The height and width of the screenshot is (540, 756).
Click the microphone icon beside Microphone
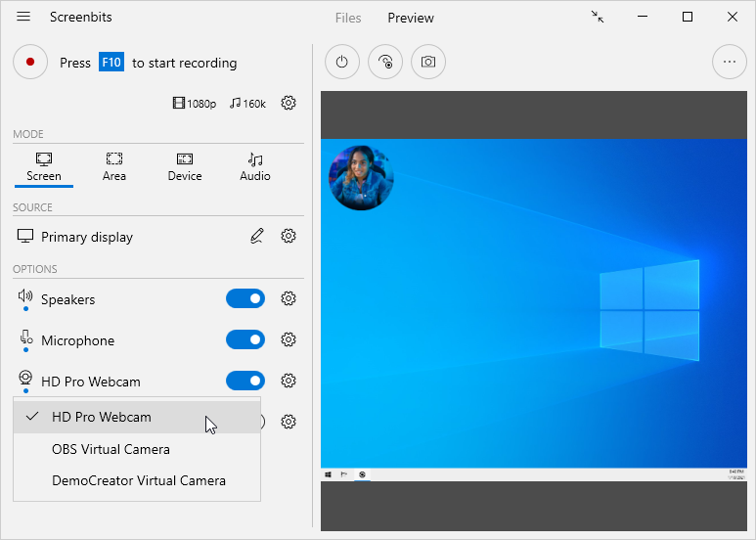[x=26, y=337]
